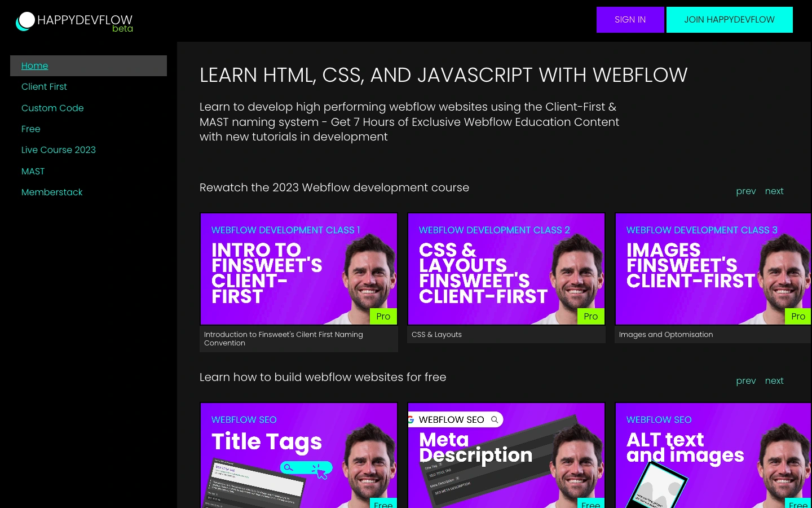
Task: Click prev in the 2023 course row
Action: tap(745, 191)
